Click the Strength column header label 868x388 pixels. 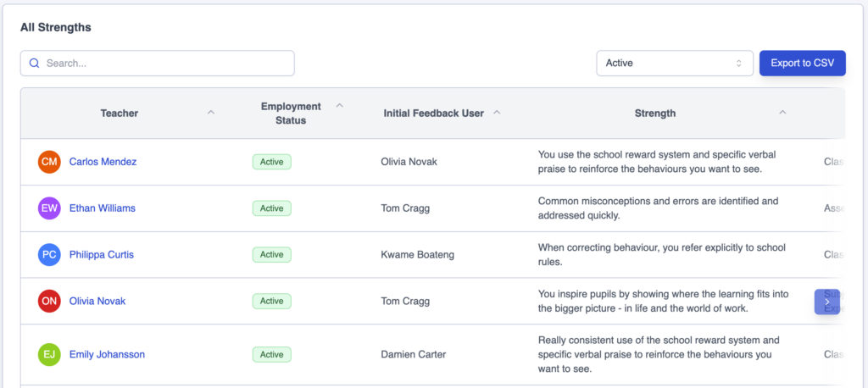pyautogui.click(x=655, y=114)
